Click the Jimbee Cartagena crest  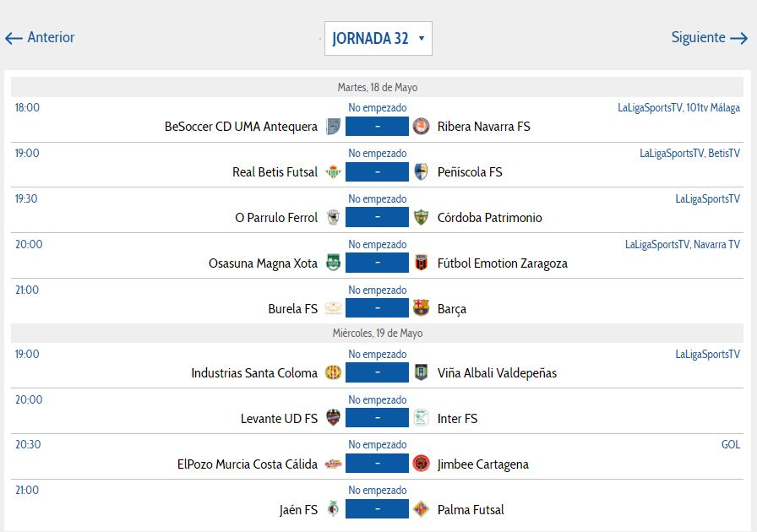421,464
